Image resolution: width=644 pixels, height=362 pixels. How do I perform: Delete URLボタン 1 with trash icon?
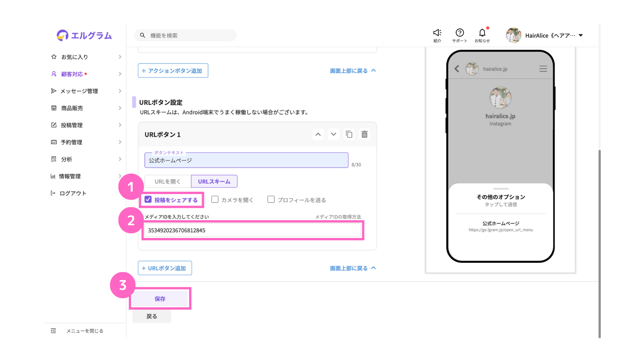(365, 134)
